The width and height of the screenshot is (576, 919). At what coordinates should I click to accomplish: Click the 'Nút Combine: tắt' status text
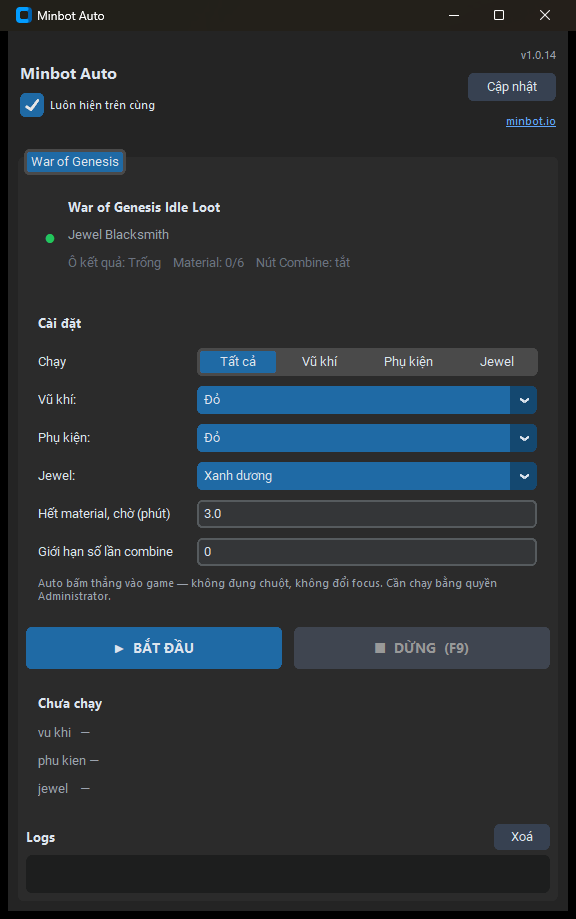click(x=303, y=263)
